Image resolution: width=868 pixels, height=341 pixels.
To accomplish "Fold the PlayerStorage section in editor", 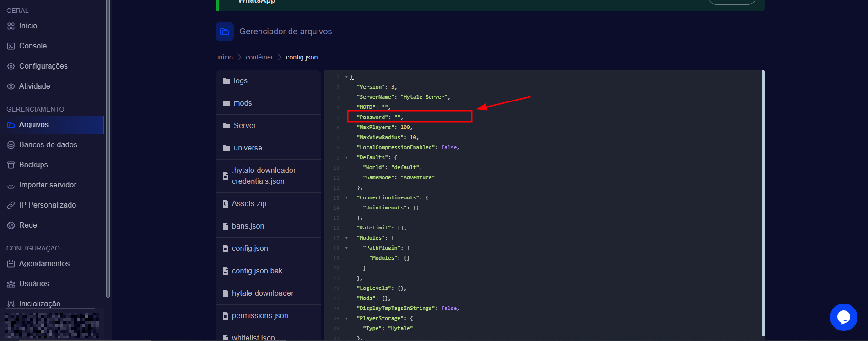I will click(x=346, y=319).
